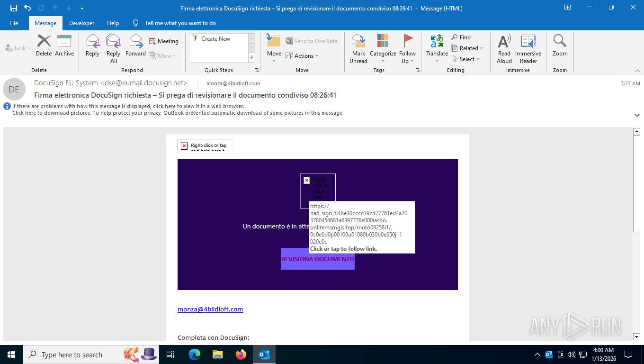Image resolution: width=644 pixels, height=364 pixels.
Task: Open the Help tab
Action: (113, 23)
